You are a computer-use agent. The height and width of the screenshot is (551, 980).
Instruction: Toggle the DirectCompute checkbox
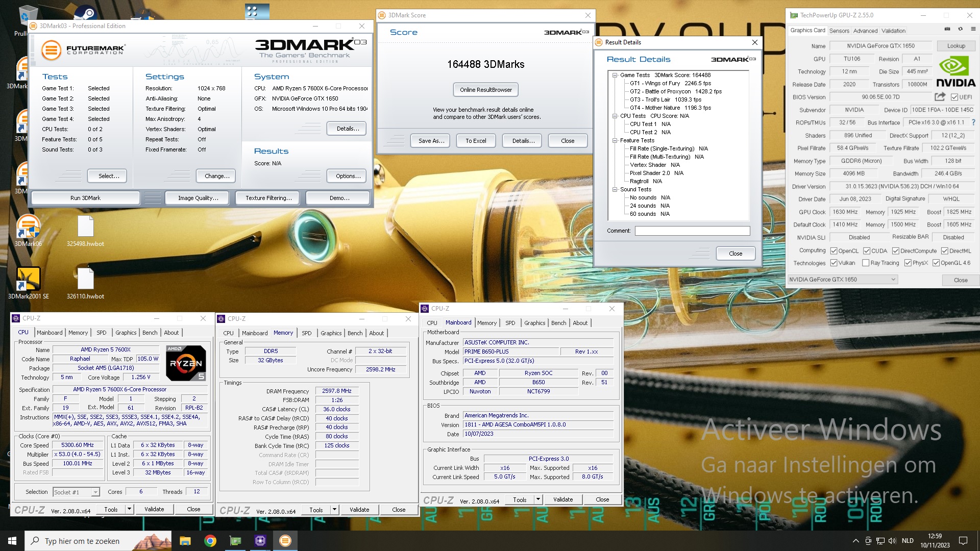(896, 251)
